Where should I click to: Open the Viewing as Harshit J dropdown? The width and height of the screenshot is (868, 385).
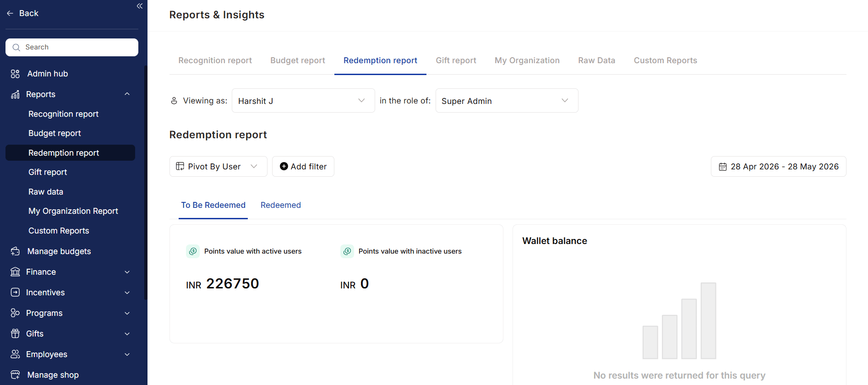[303, 101]
